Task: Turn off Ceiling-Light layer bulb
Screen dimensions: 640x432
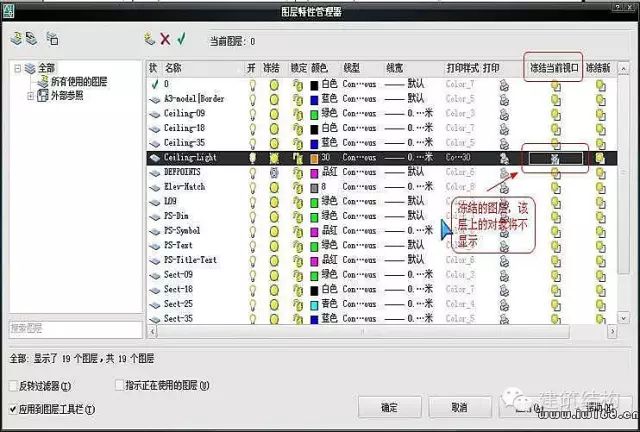Action: point(253,158)
